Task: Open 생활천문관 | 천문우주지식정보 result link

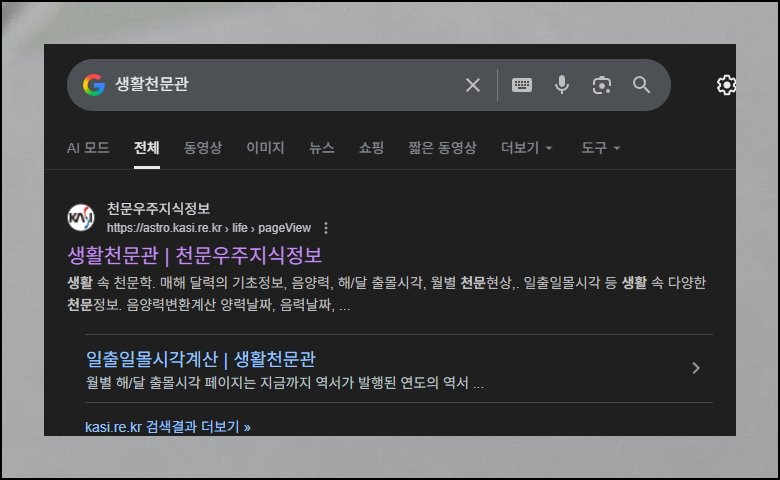Action: click(x=195, y=255)
